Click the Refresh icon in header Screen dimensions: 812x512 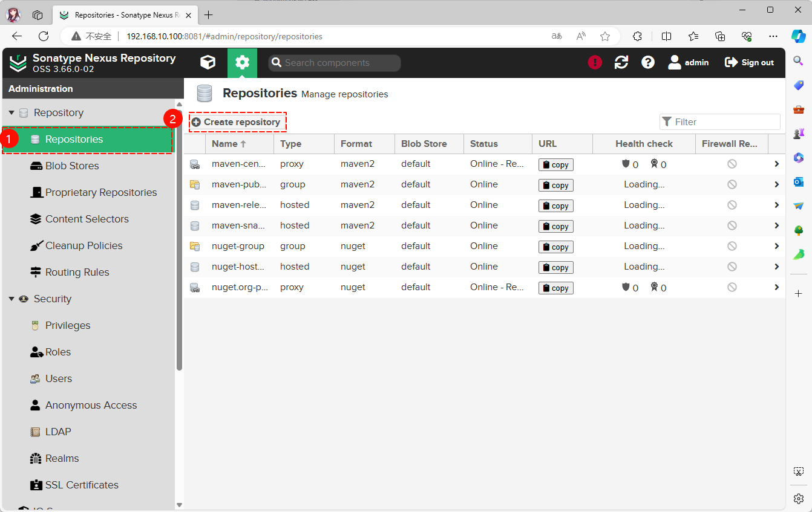coord(621,62)
